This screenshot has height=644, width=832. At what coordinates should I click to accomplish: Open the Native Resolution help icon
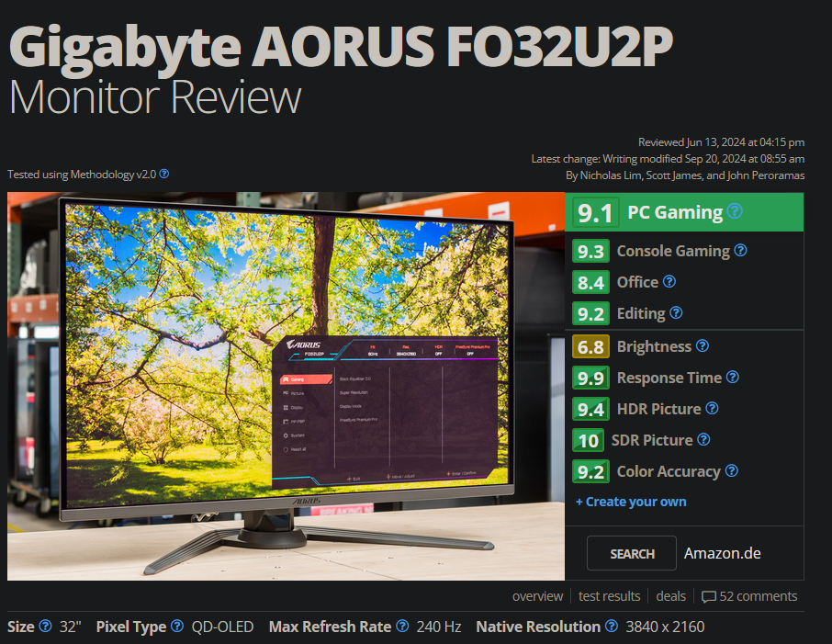click(x=612, y=626)
